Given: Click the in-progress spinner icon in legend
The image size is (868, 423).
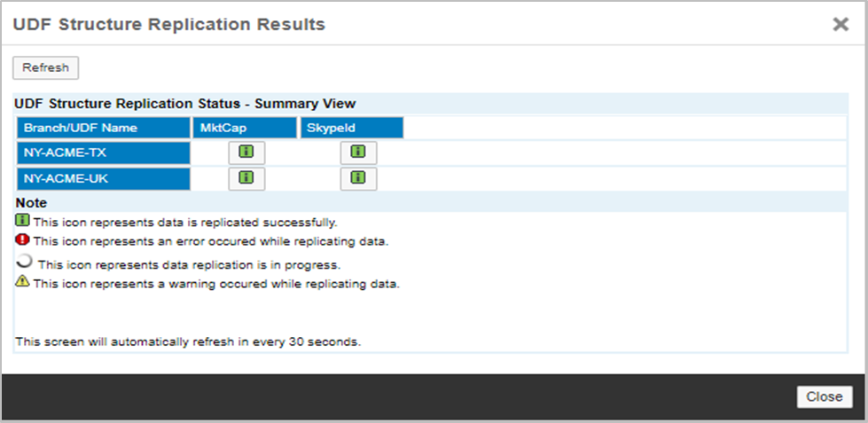Looking at the screenshot, I should tap(25, 262).
